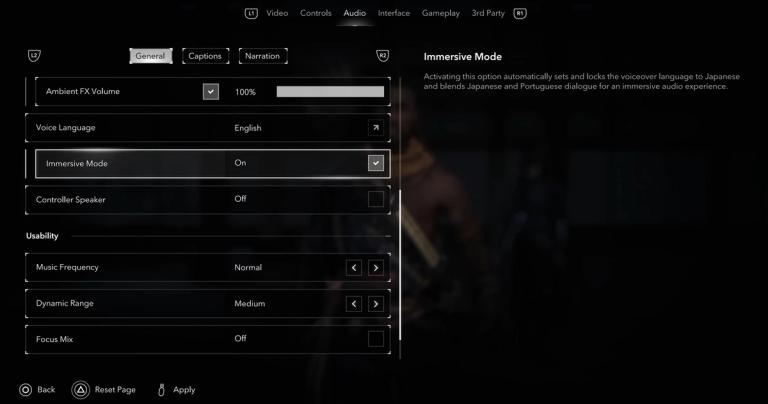Viewport: 768px width, 404px height.
Task: Open the Captions sub-tab
Action: pyautogui.click(x=205, y=56)
